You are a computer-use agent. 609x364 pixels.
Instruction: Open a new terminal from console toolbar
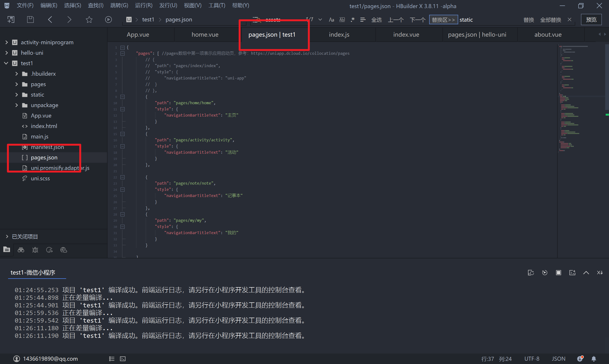click(572, 273)
